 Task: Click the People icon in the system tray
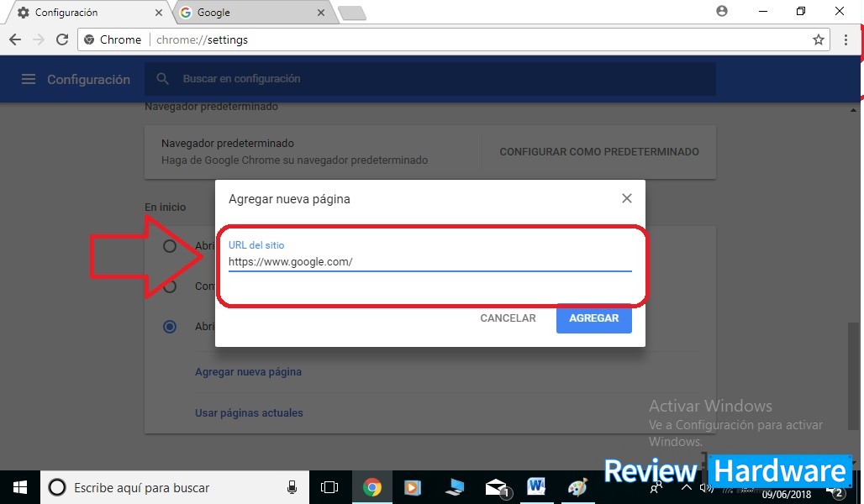(x=656, y=488)
